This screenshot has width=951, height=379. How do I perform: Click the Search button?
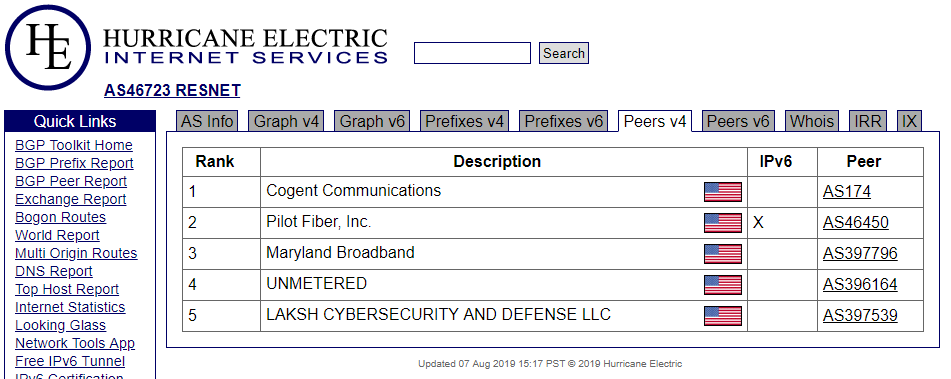[563, 53]
